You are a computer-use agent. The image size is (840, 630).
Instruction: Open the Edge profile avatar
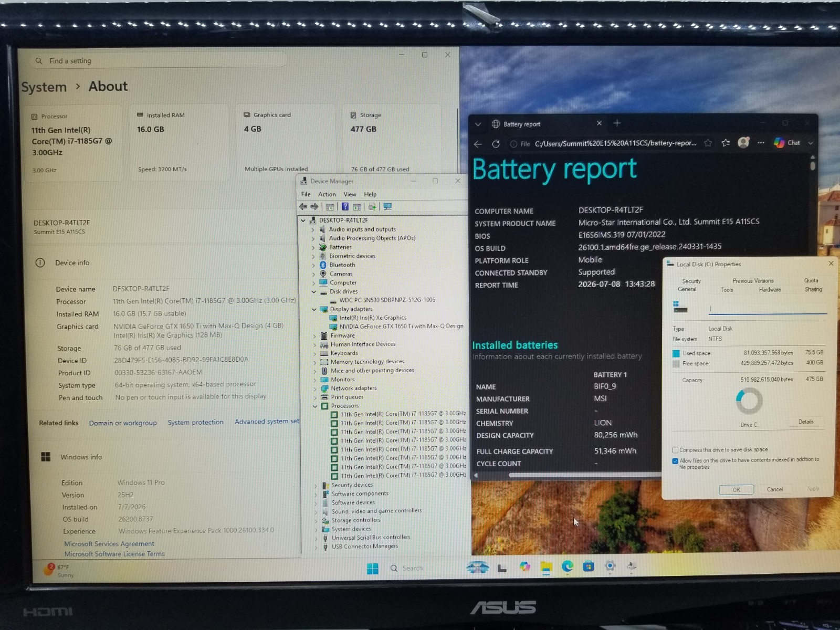[x=743, y=142]
